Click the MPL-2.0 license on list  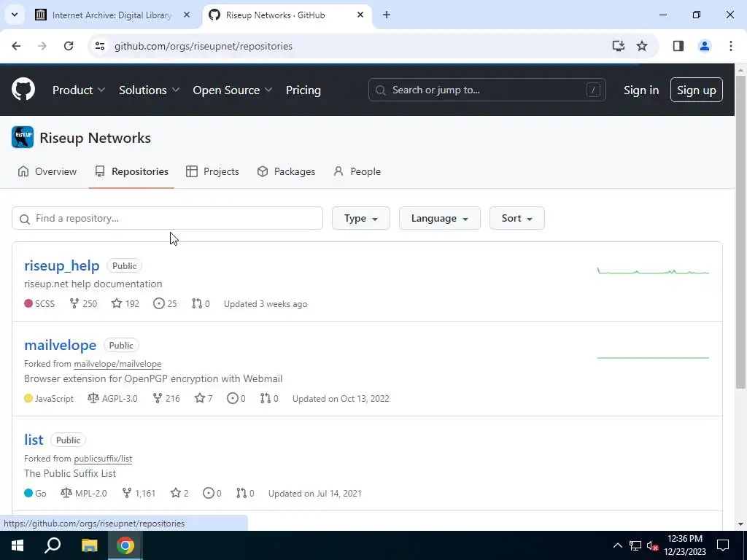pos(84,494)
